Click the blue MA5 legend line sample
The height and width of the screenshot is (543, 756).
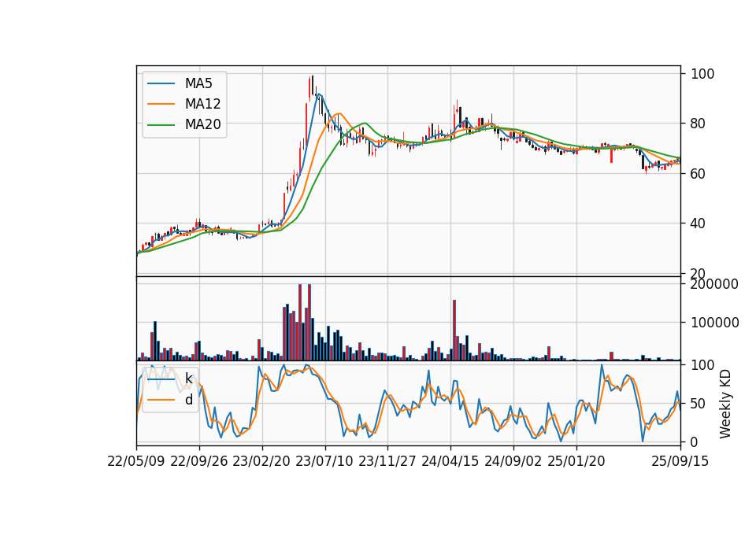click(161, 83)
